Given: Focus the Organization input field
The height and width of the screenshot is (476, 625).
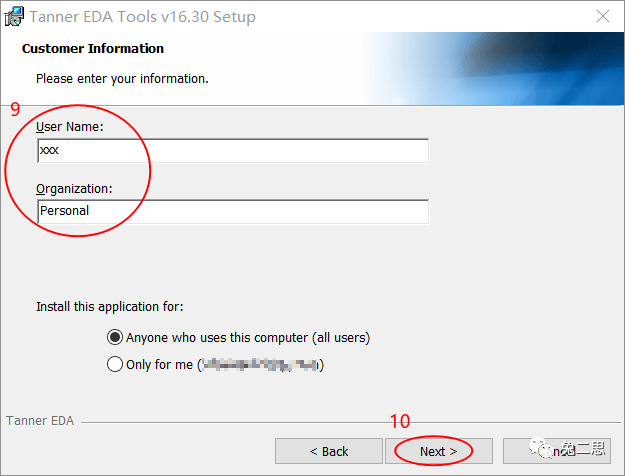Looking at the screenshot, I should coord(233,211).
